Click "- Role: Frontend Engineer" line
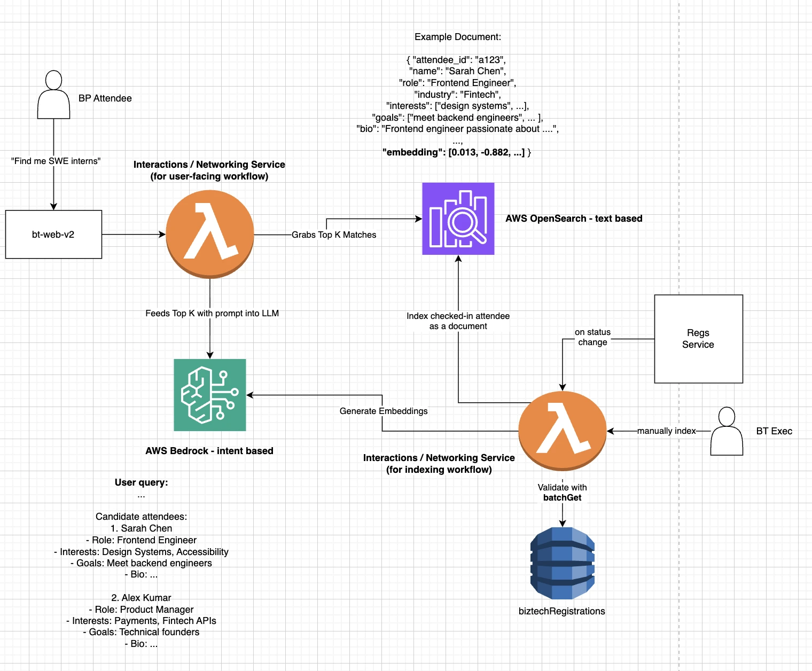The image size is (812, 671). 142,540
